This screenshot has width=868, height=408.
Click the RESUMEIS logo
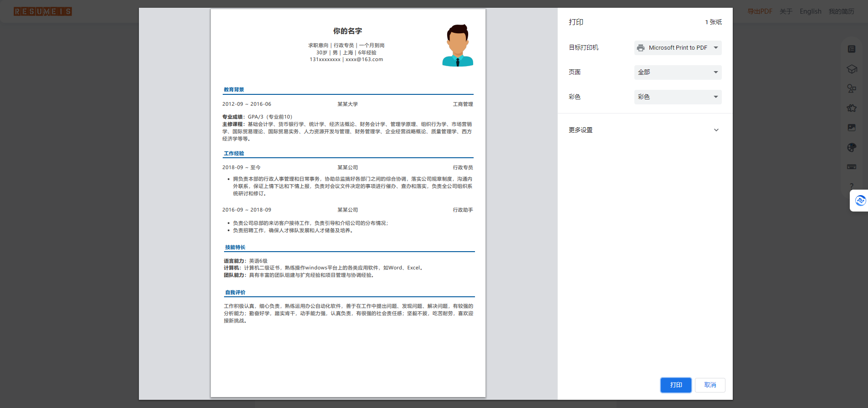[43, 11]
